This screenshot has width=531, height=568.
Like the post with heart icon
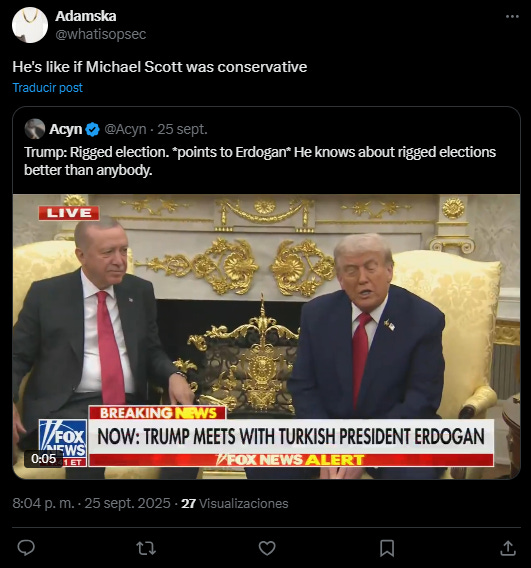267,548
